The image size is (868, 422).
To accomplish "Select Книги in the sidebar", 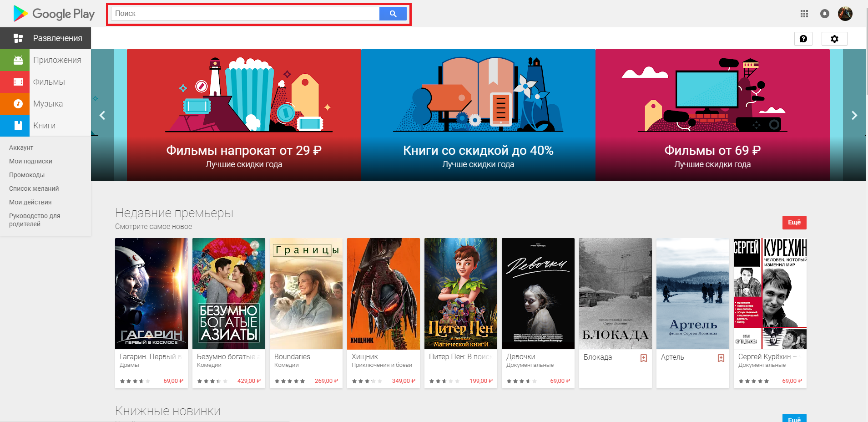I will [45, 126].
